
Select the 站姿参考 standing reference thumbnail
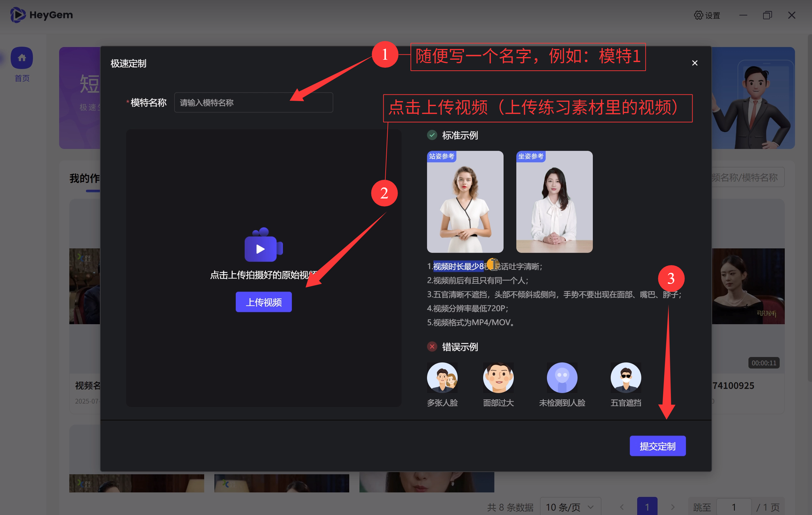(x=465, y=202)
